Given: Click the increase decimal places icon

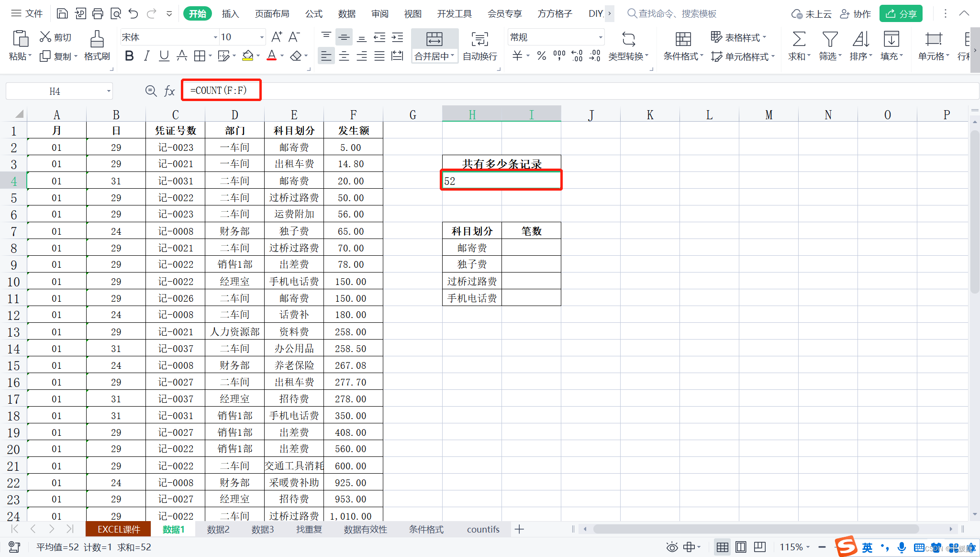Looking at the screenshot, I should pos(577,56).
